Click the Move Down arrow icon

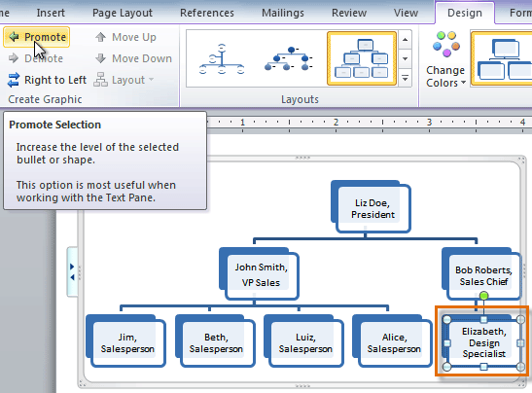pos(100,58)
